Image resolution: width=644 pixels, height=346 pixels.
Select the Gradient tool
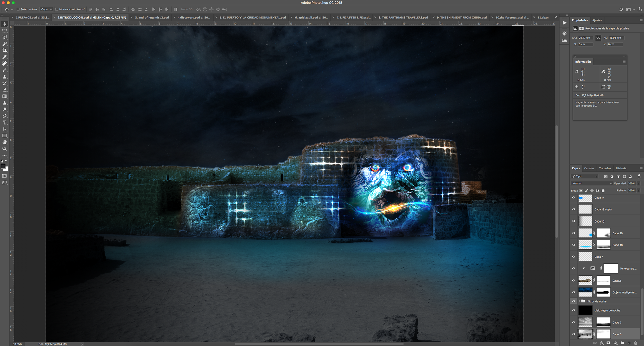(5, 96)
